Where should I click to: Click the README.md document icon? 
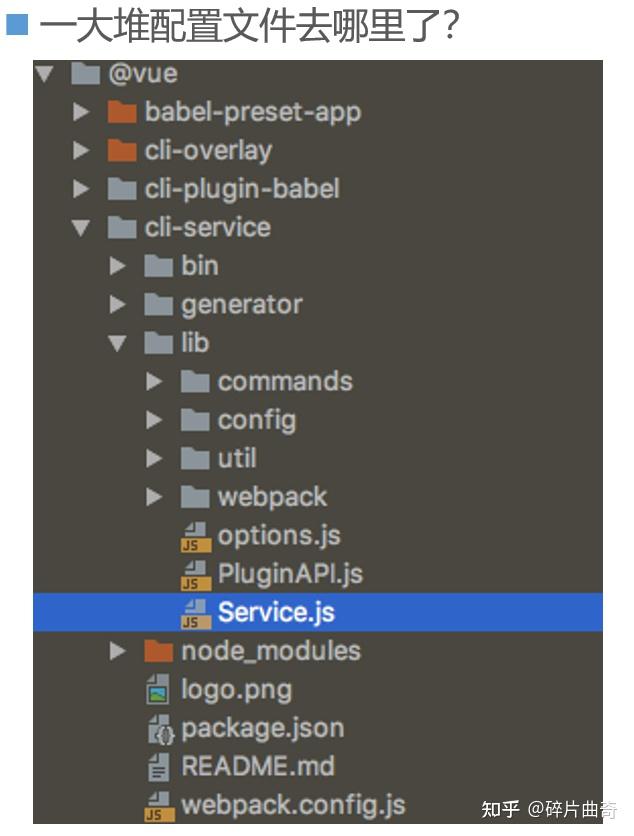(x=158, y=767)
